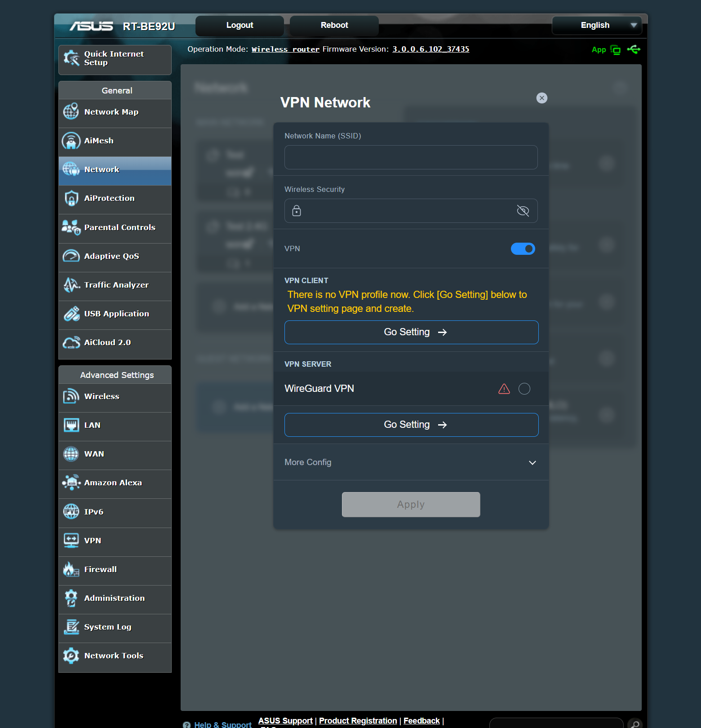The height and width of the screenshot is (728, 701).
Task: Click the Firewall flame icon
Action: (71, 569)
